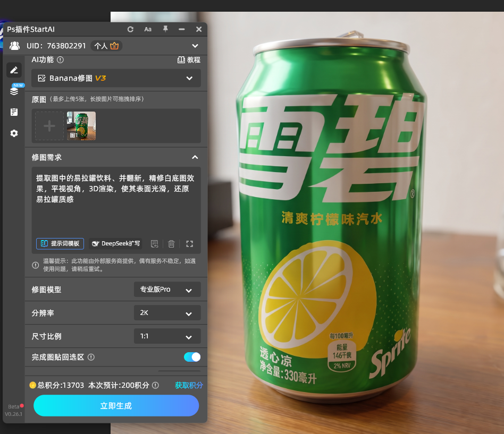504x434 pixels.
Task: Open the 尺寸比例 1:1 dropdown
Action: tap(167, 336)
